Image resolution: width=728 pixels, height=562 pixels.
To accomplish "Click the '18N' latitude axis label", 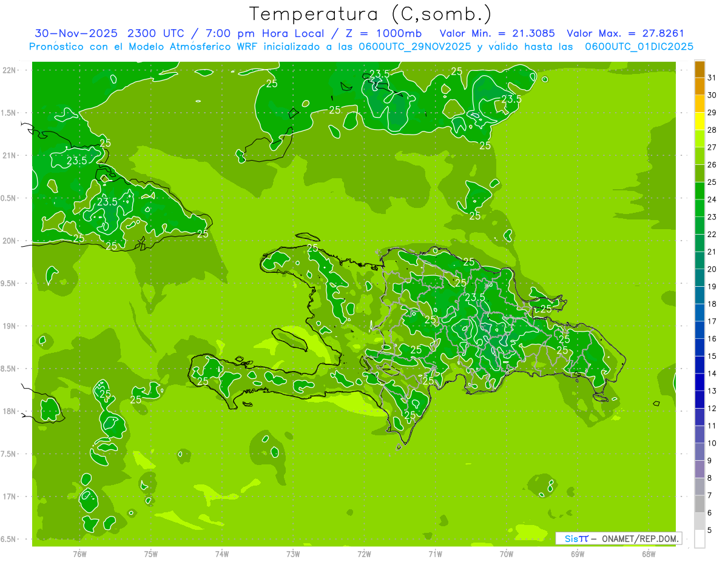I will tap(10, 411).
